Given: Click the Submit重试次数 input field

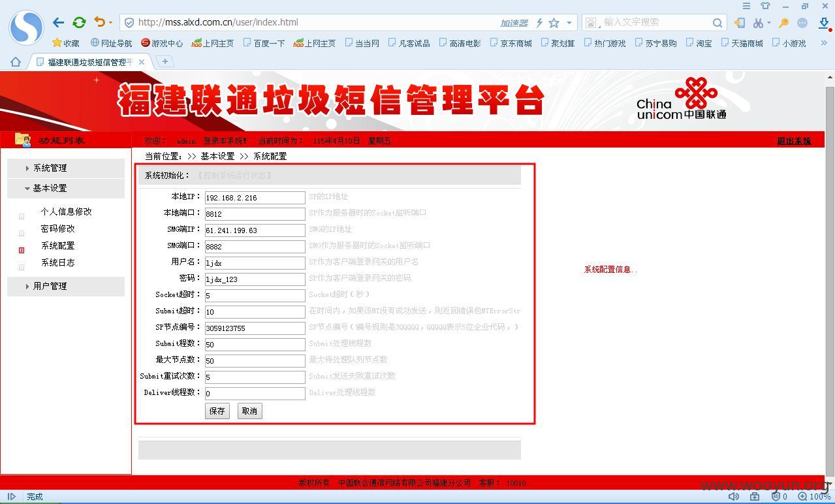Looking at the screenshot, I should [x=255, y=377].
